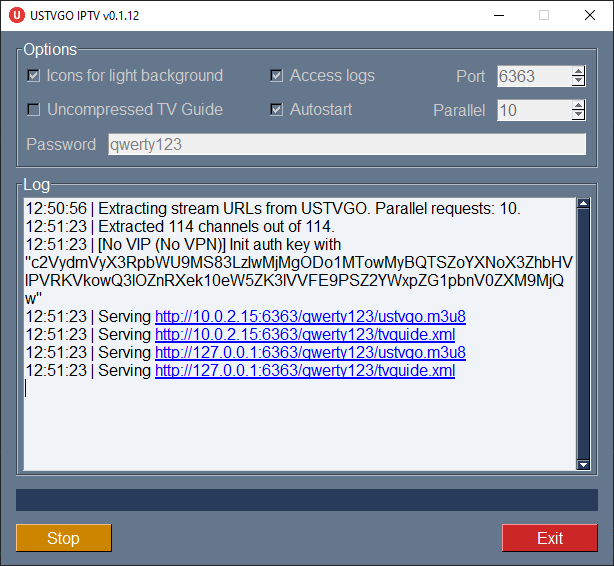
Task: Close the USTVGO IPTV window
Action: [x=590, y=15]
